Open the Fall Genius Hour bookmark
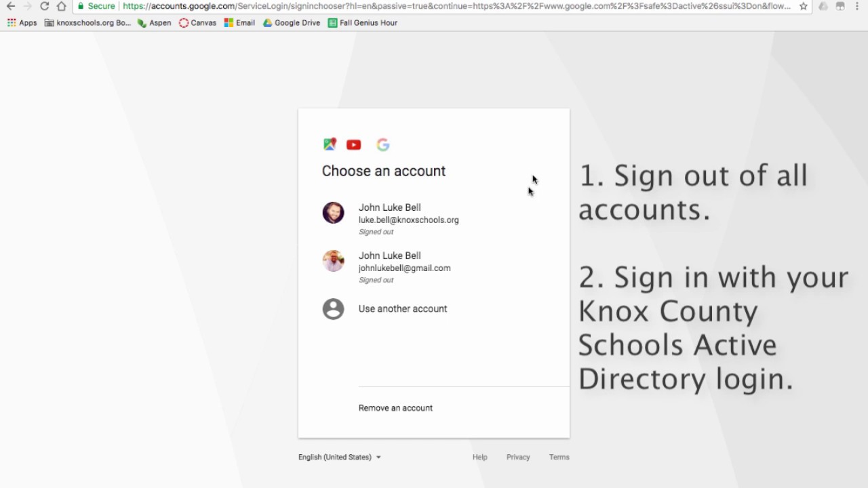The height and width of the screenshot is (488, 868). click(x=362, y=22)
